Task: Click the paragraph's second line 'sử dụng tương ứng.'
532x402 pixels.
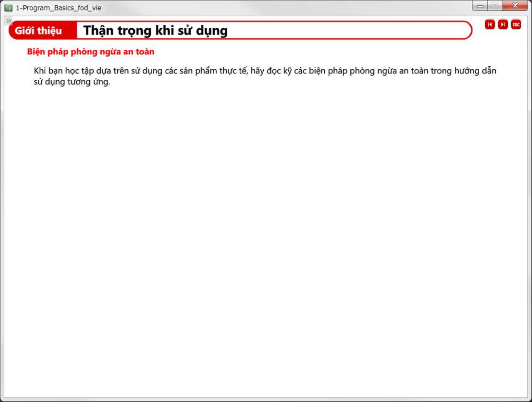Action: (x=72, y=82)
